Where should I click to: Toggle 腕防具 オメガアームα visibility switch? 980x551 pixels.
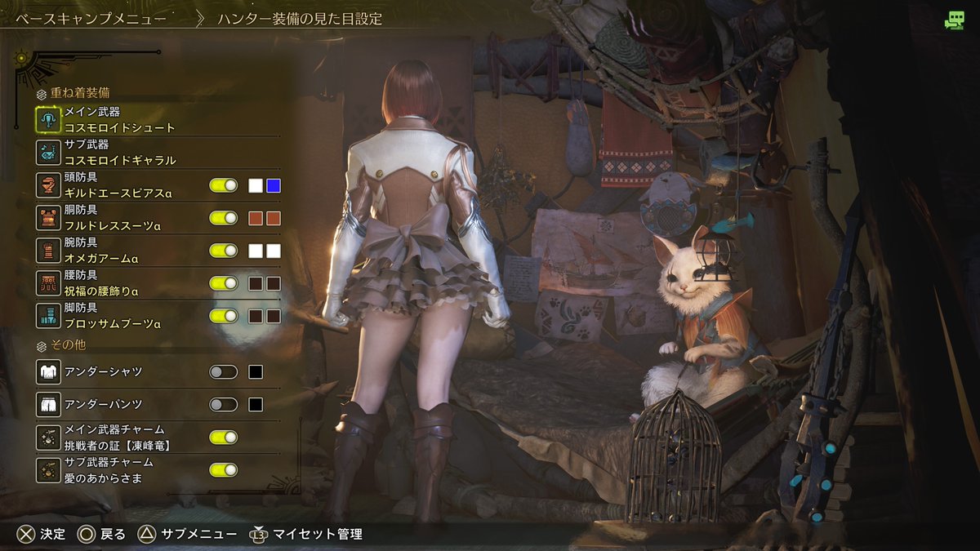(224, 251)
